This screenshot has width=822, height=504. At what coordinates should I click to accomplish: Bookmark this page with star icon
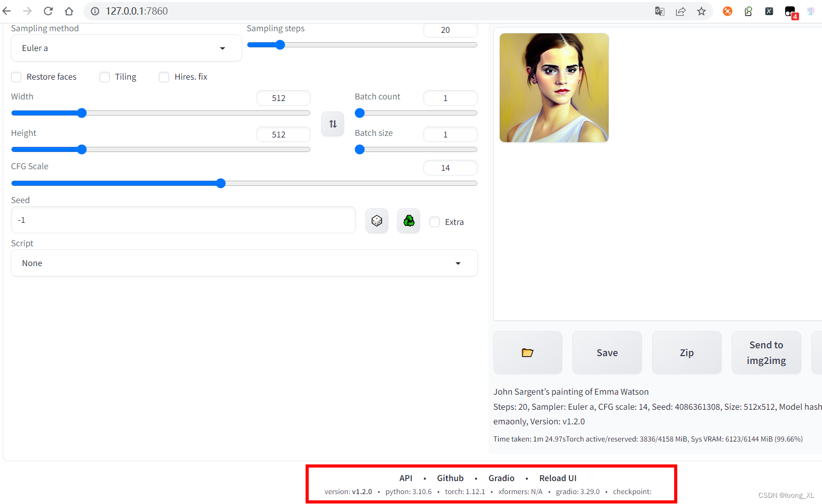[x=701, y=11]
